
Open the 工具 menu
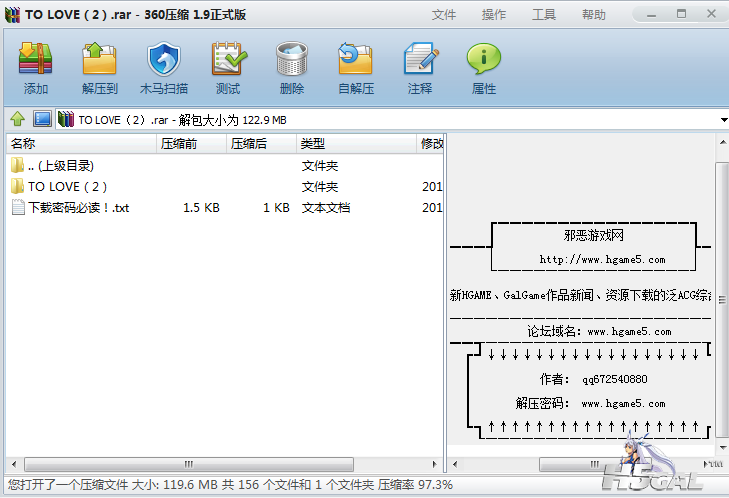point(544,14)
